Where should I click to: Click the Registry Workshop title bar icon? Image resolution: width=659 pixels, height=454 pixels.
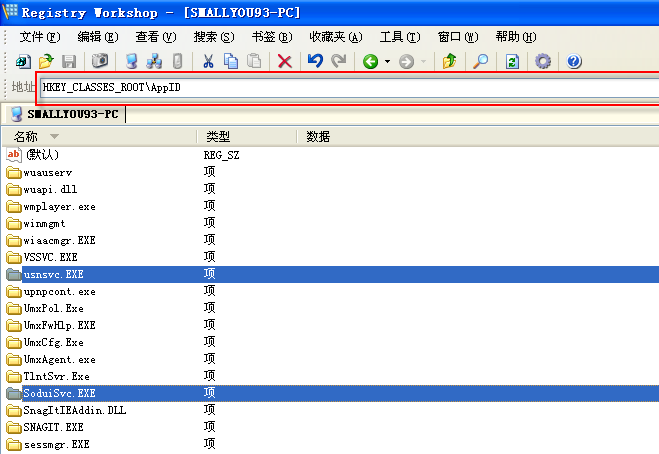[10, 11]
